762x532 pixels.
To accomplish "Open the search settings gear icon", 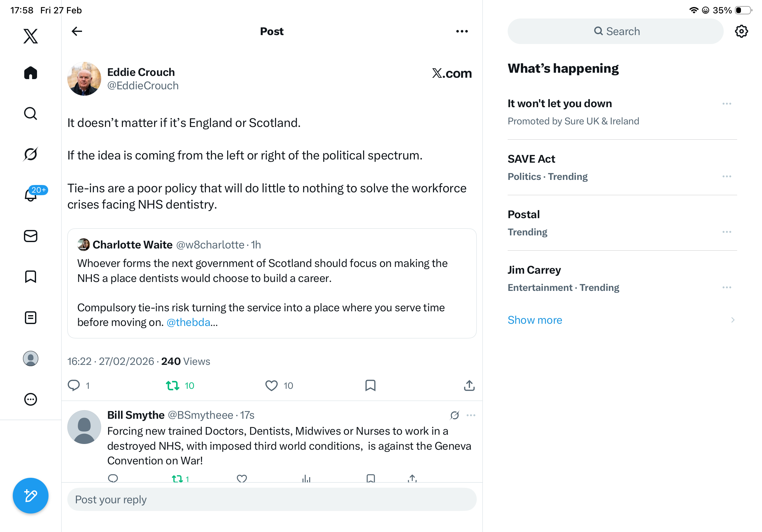I will point(741,31).
